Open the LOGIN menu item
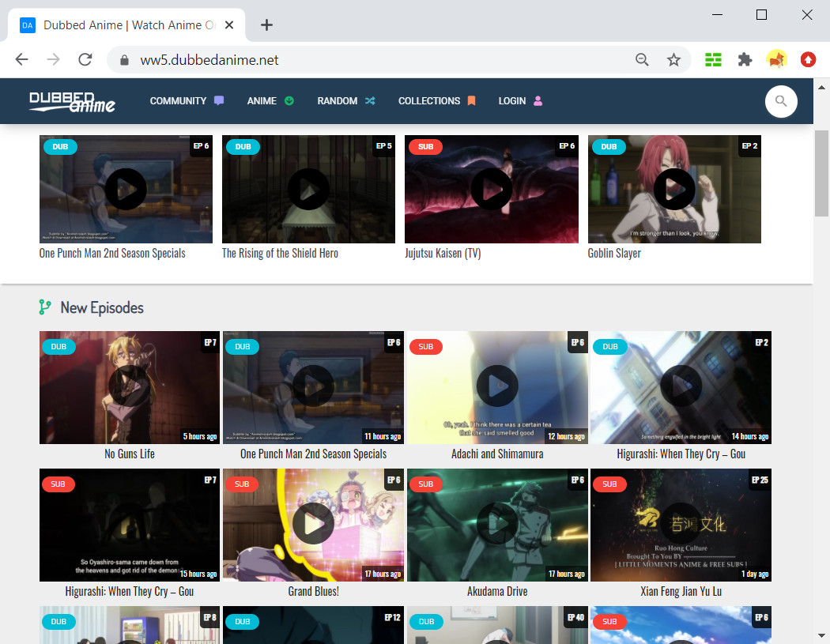 tap(520, 100)
